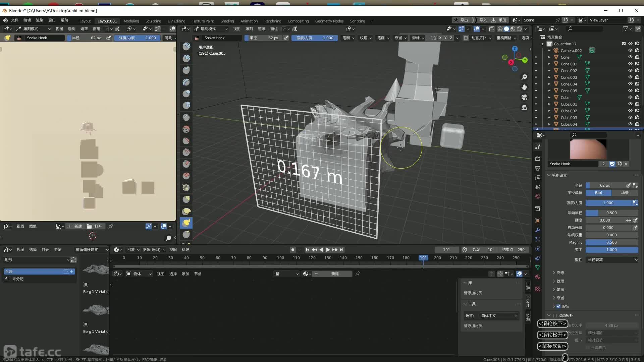Open the 文件 File menu
644x362 pixels.
point(15,20)
